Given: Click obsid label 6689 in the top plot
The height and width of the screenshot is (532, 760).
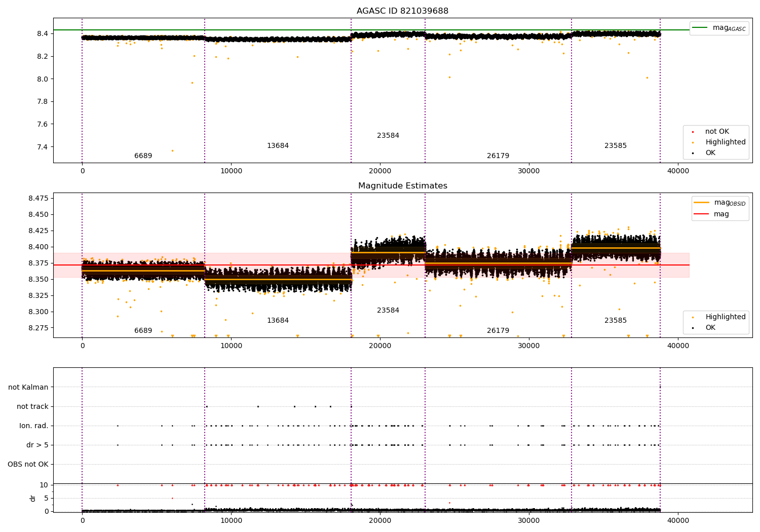Looking at the screenshot, I should coord(143,156).
